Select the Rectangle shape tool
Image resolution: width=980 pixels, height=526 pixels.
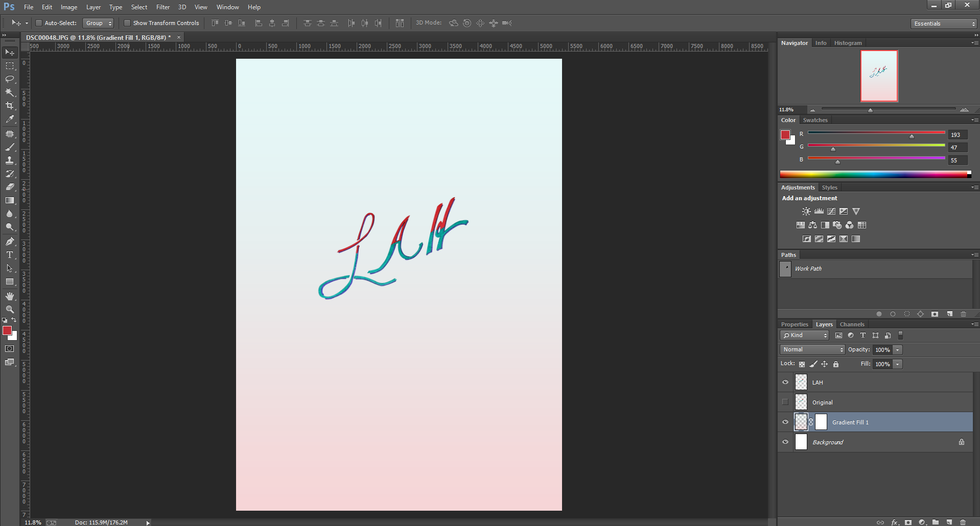pyautogui.click(x=10, y=281)
